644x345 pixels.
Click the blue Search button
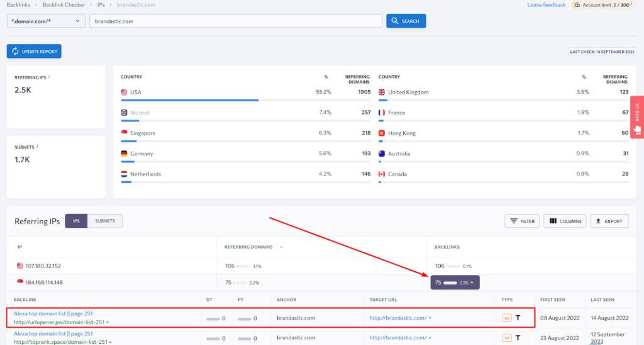pyautogui.click(x=406, y=21)
